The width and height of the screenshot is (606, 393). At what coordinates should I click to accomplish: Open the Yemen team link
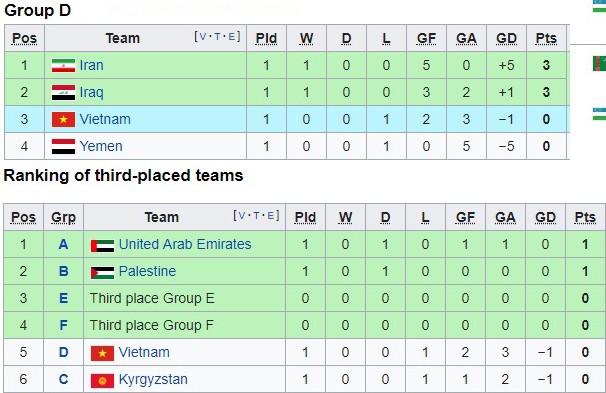pyautogui.click(x=101, y=146)
